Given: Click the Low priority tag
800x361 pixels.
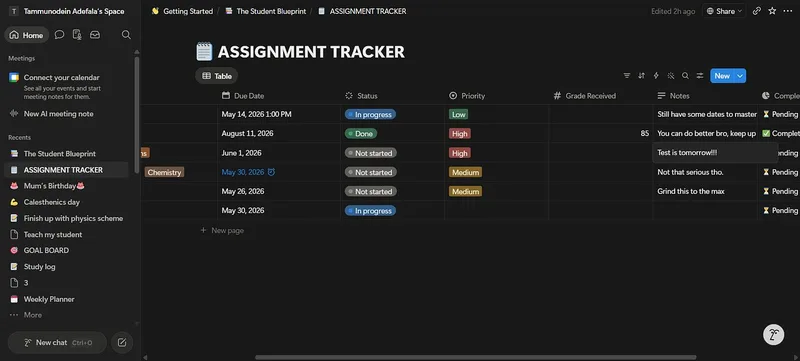Looking at the screenshot, I should pos(459,114).
